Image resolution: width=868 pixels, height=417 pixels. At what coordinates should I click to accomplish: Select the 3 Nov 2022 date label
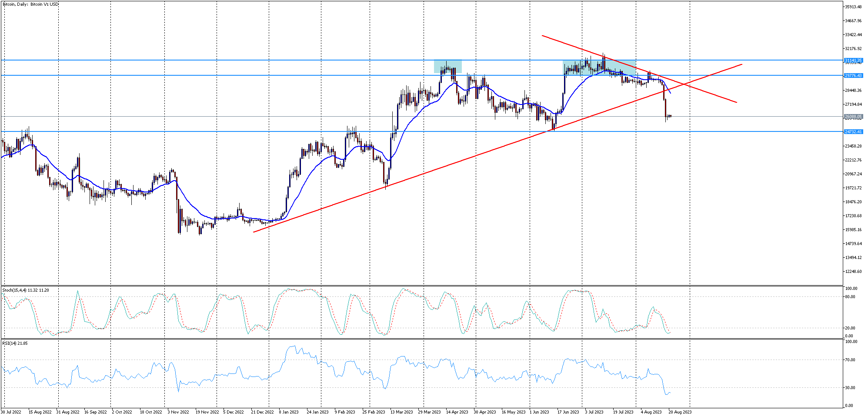pos(178,412)
